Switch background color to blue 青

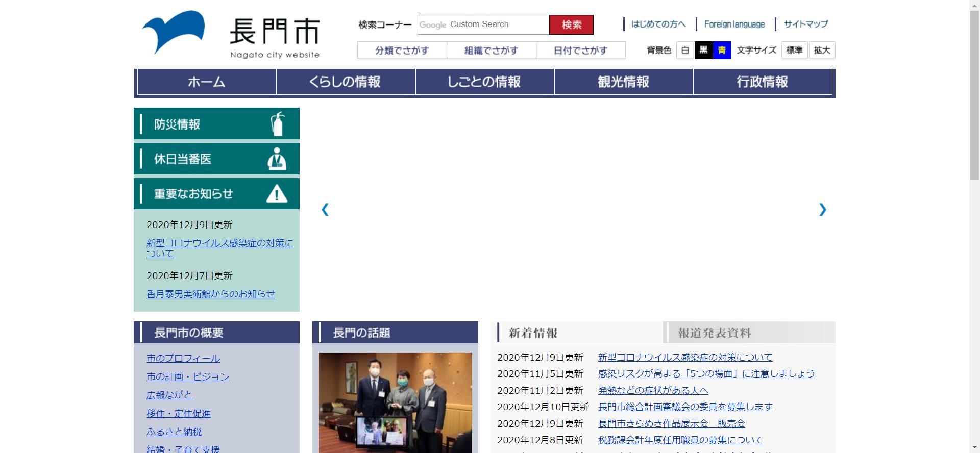click(722, 51)
